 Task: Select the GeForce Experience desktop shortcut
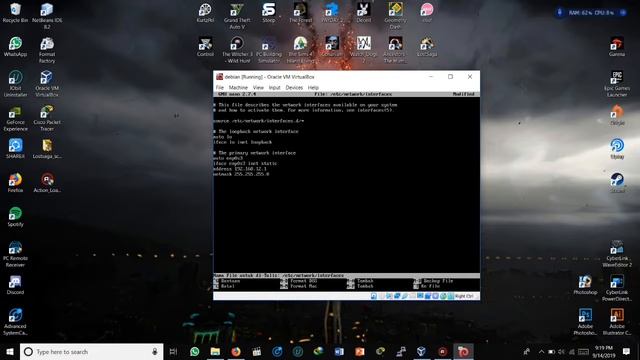[x=15, y=118]
